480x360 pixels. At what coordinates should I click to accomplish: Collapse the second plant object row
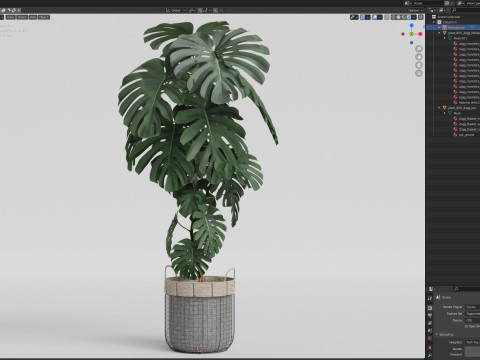point(439,108)
